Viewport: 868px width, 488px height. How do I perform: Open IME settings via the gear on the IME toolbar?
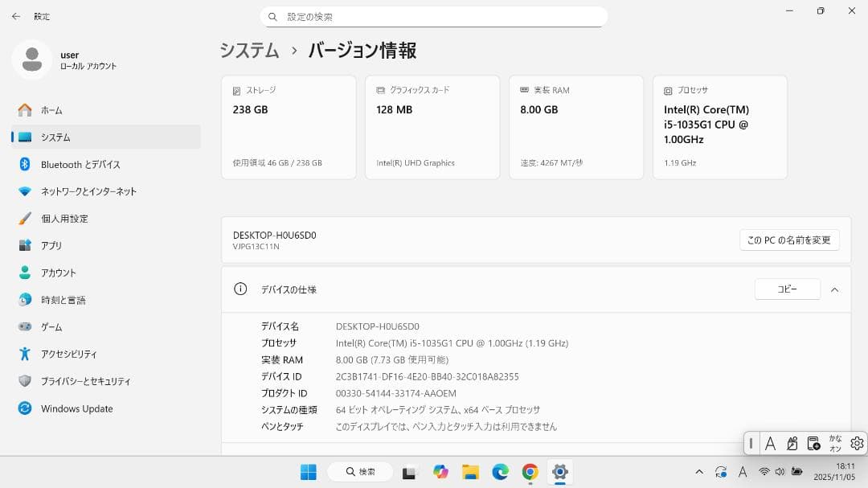[857, 443]
